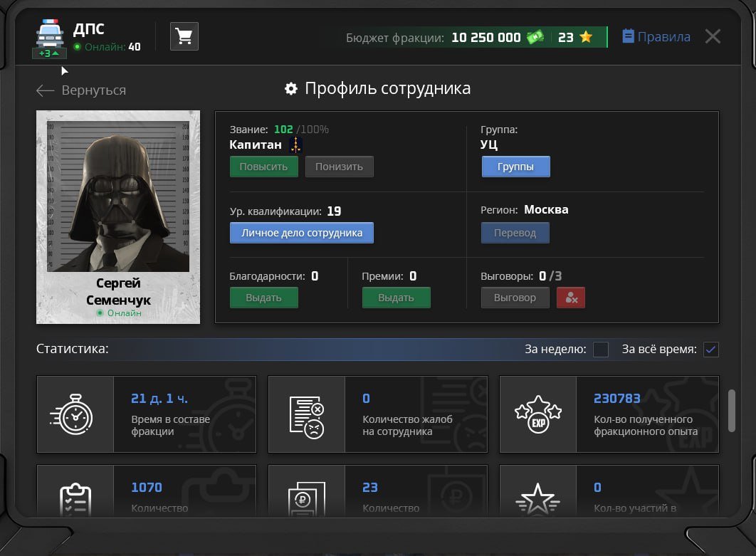Click the police car faction icon
756x556 pixels.
pyautogui.click(x=49, y=33)
